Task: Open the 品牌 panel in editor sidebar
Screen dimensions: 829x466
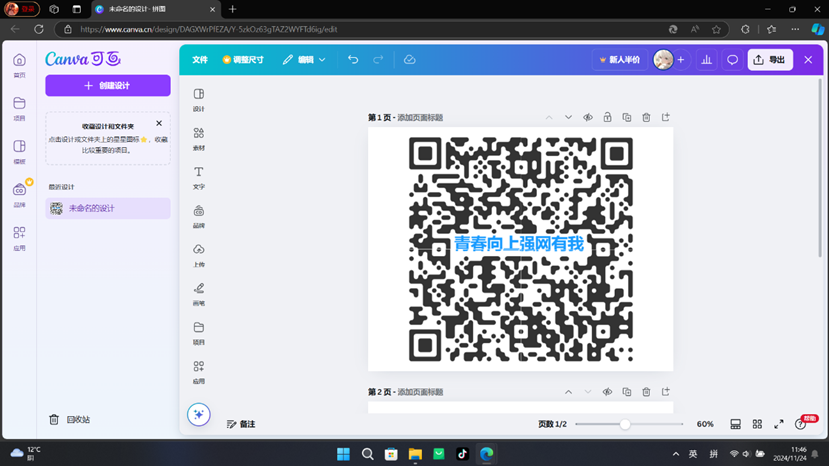Action: tap(199, 216)
